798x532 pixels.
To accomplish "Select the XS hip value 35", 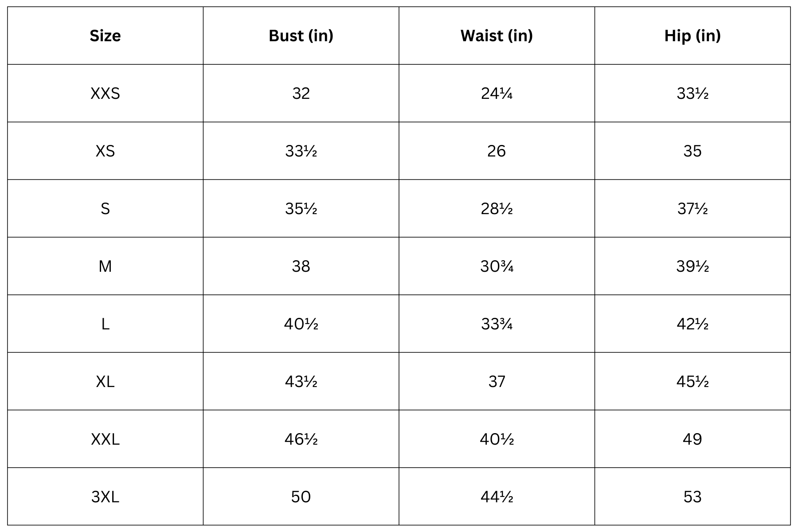I will [x=692, y=151].
